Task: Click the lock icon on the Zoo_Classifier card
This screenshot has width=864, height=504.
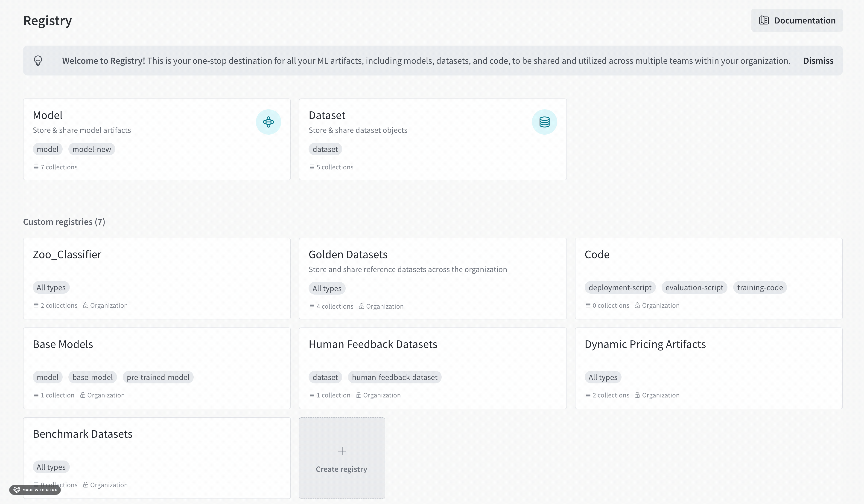Action: point(86,305)
